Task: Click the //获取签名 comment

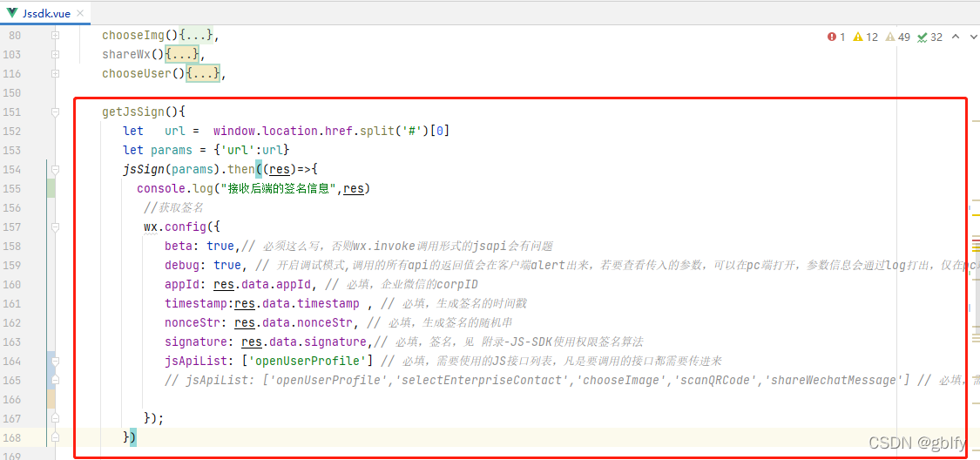Action: [173, 207]
